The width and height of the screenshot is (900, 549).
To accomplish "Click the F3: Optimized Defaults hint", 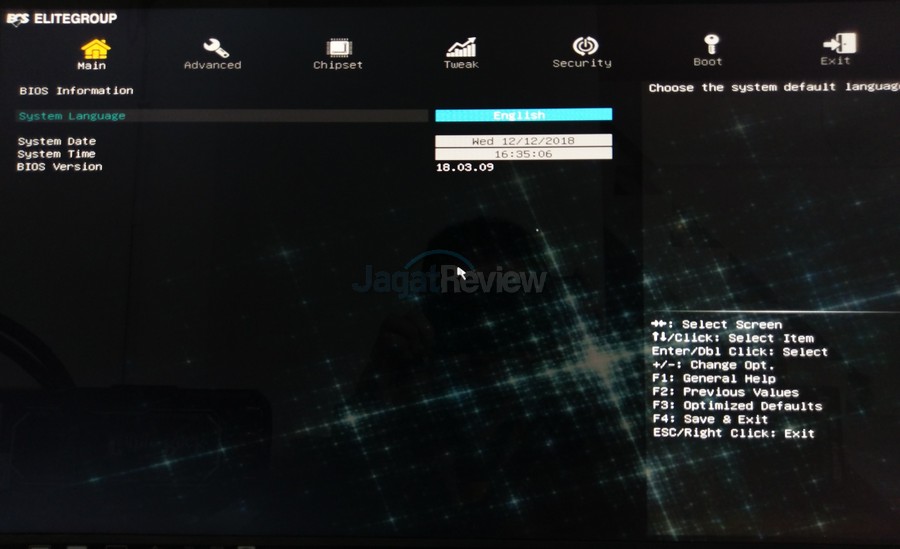I will click(736, 406).
